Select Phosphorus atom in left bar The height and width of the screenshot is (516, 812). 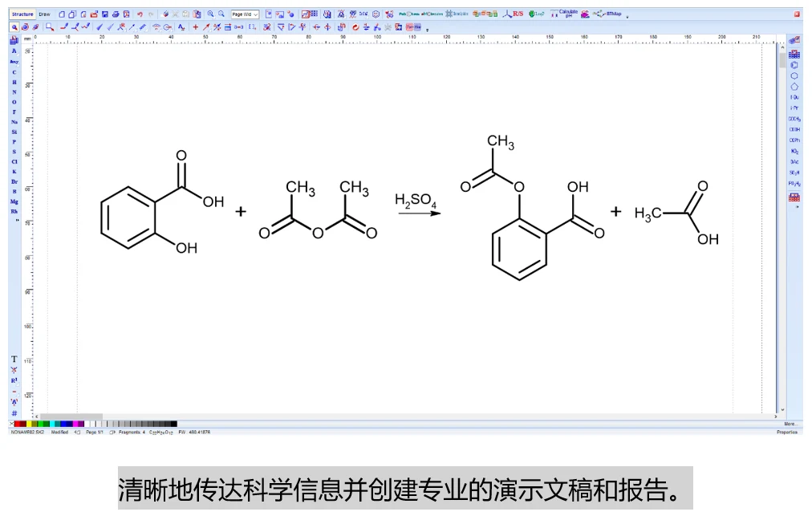click(14, 142)
